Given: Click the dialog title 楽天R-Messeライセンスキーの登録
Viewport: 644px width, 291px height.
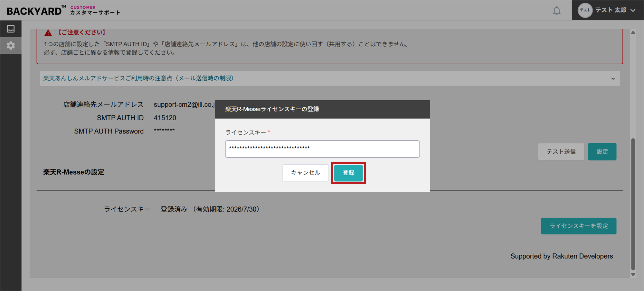Looking at the screenshot, I should point(272,109).
